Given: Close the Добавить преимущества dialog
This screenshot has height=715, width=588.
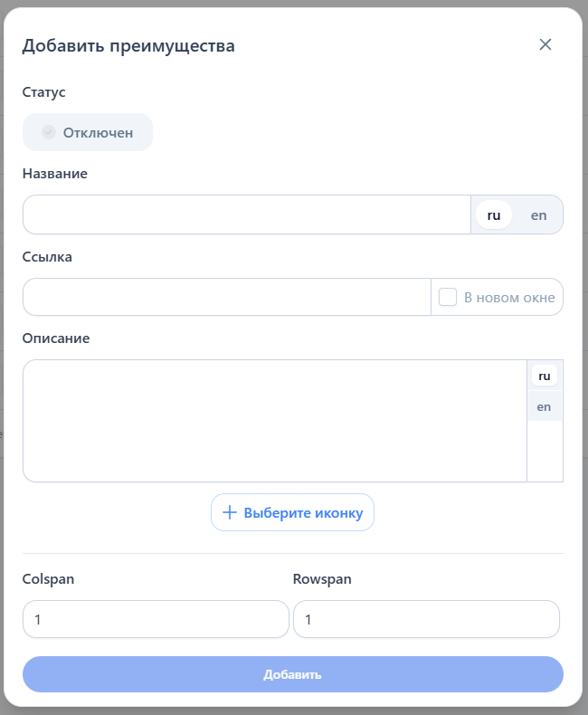Looking at the screenshot, I should coord(545,45).
